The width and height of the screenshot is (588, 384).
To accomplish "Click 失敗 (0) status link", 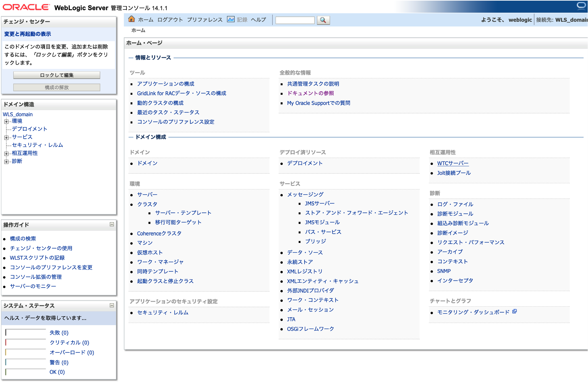I will pyautogui.click(x=59, y=333).
